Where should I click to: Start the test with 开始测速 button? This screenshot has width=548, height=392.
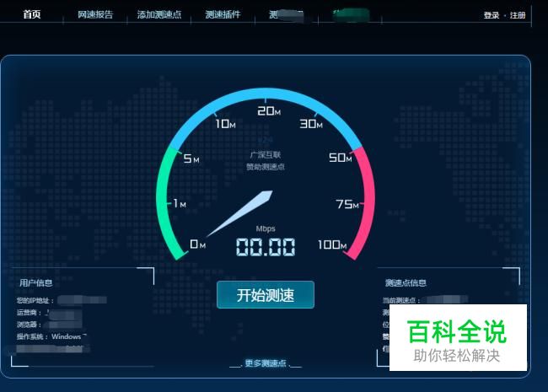tap(266, 295)
